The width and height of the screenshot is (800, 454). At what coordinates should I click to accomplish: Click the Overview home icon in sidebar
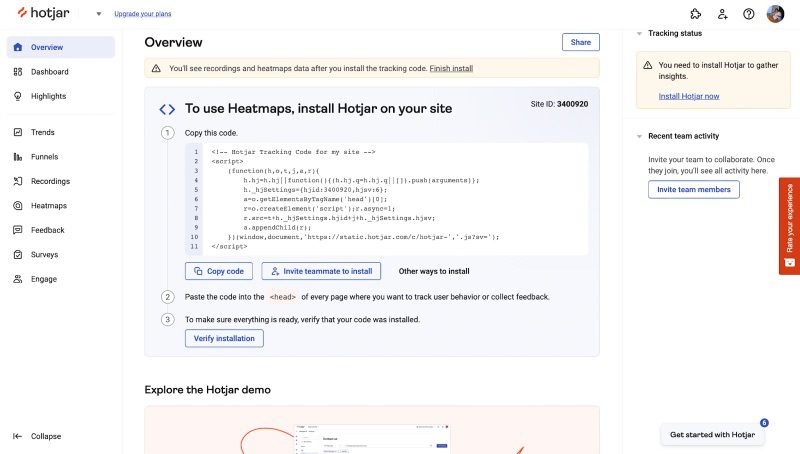(18, 47)
